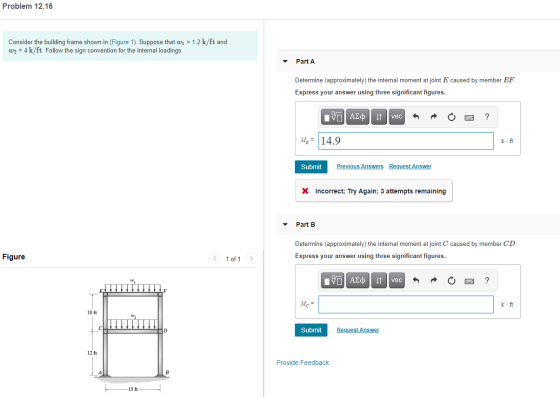Screen dimensions: 560x397
Task: Click the 'Incorrect; Try Again' feedback message
Action: coord(374,191)
